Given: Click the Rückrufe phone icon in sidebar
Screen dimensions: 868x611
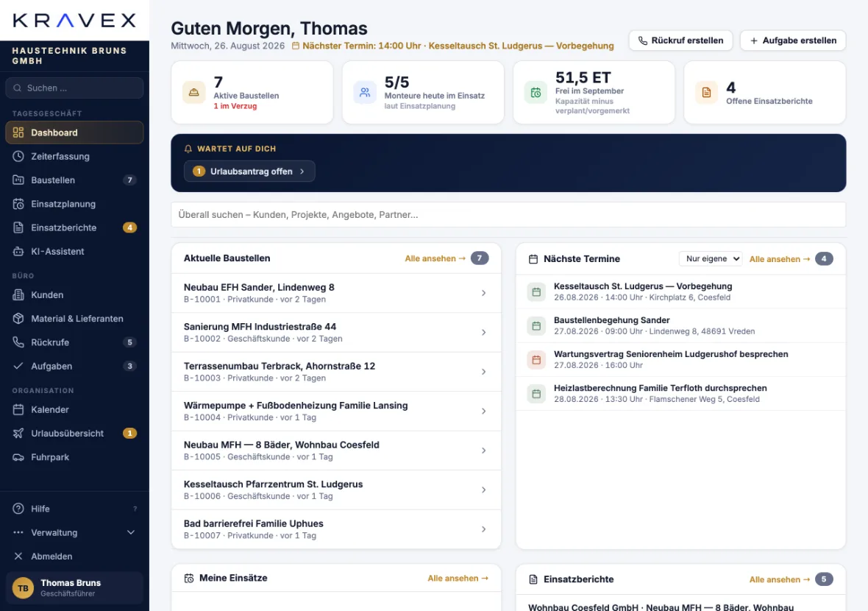Looking at the screenshot, I should [18, 342].
